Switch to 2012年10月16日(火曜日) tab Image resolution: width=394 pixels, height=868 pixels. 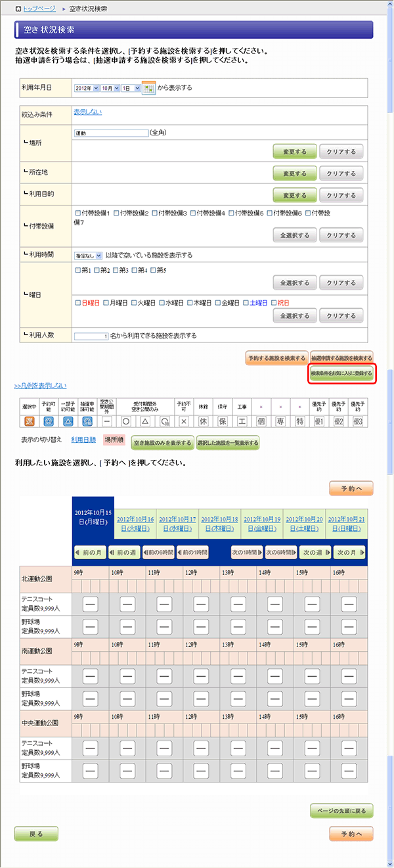pyautogui.click(x=137, y=523)
